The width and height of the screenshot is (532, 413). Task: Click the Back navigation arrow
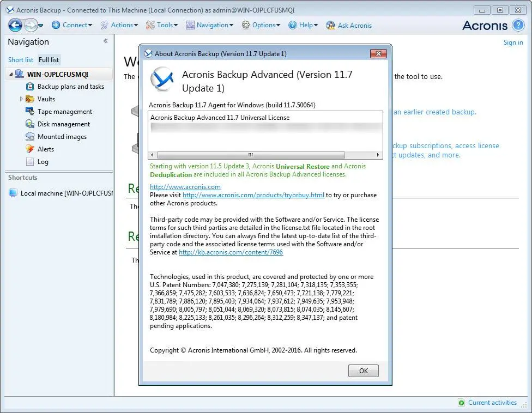click(x=15, y=25)
